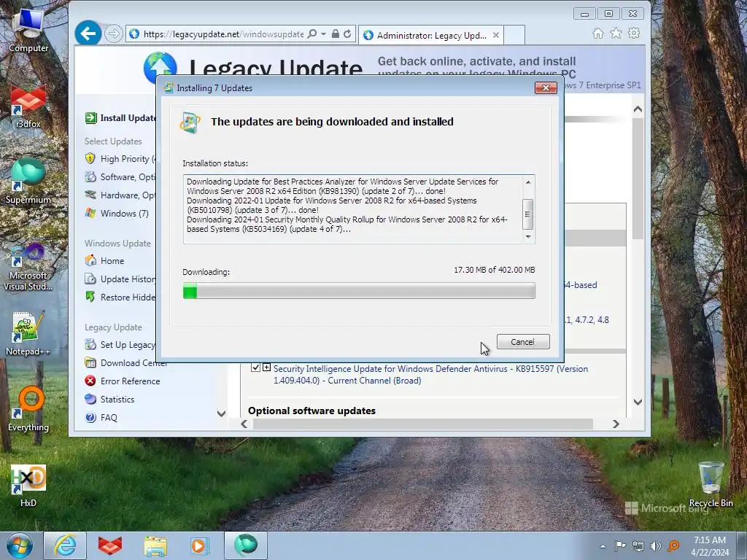Open r3dfox from the taskbar

click(x=110, y=545)
